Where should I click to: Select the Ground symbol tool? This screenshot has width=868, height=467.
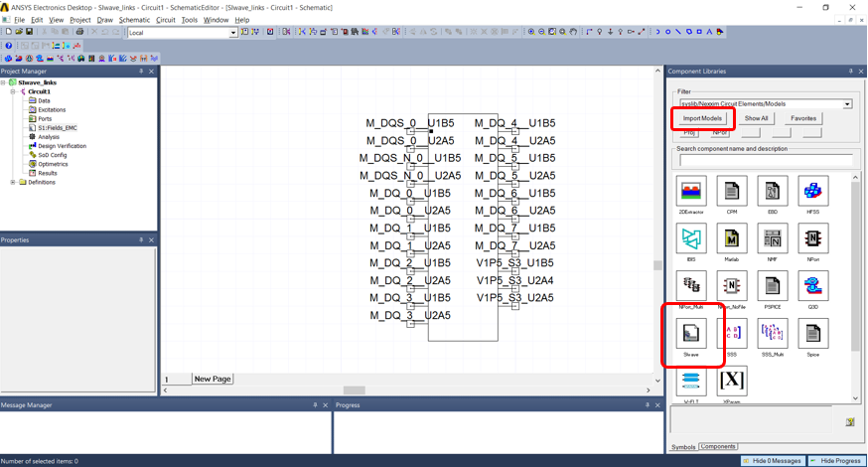[x=610, y=32]
